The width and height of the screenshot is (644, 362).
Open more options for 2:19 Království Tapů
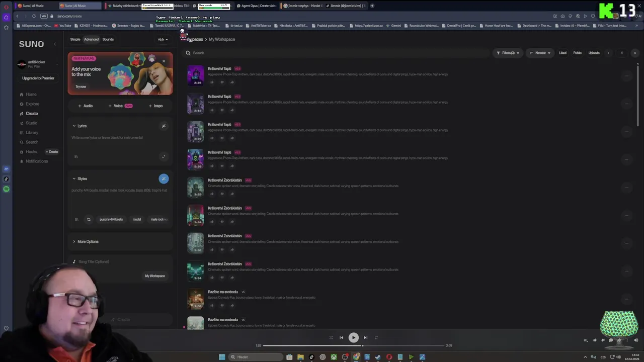pos(627,104)
